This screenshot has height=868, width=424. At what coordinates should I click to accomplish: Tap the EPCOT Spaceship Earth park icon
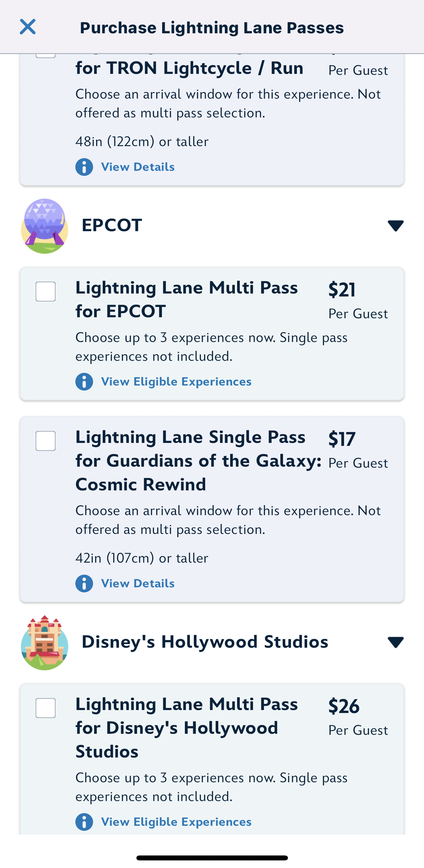(x=45, y=226)
